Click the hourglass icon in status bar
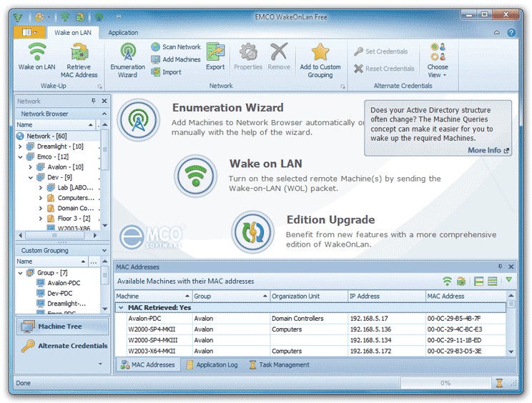 click(499, 383)
